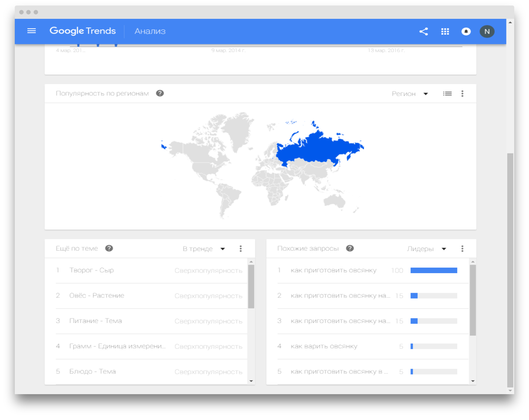Open the share options for this report
The height and width of the screenshot is (420, 529).
point(424,31)
